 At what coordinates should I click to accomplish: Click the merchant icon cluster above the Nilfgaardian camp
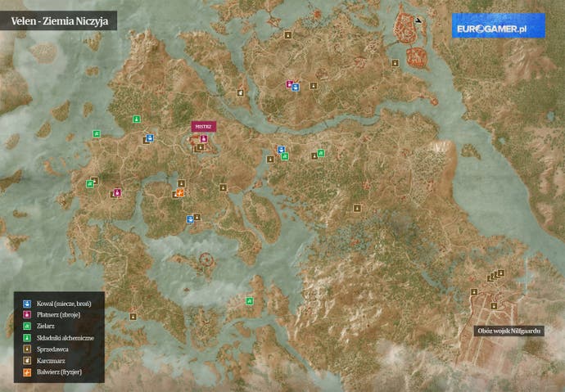click(496, 276)
